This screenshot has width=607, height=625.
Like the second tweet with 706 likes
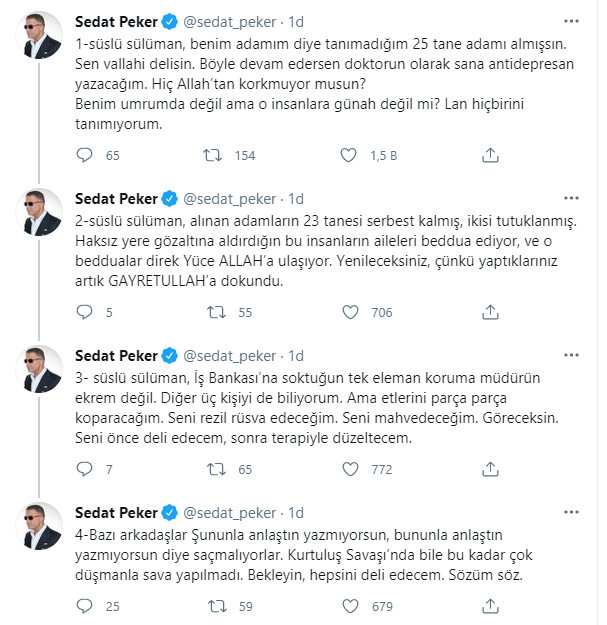pyautogui.click(x=348, y=313)
